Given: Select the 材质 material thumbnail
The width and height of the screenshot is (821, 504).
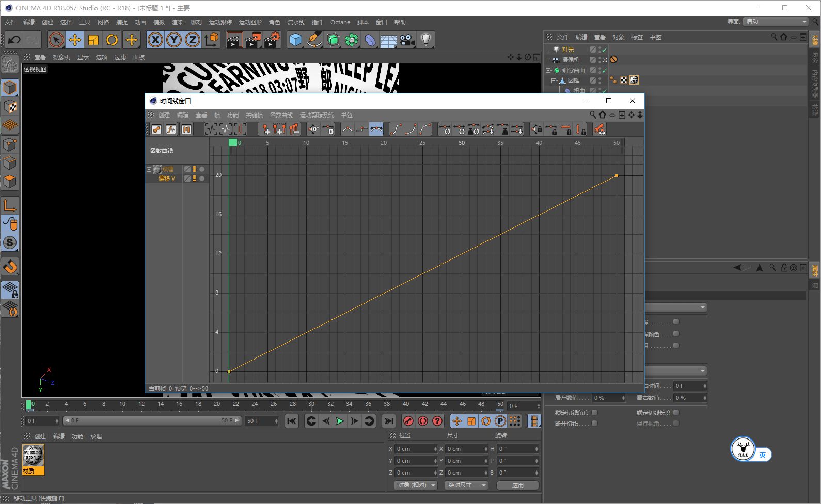Looking at the screenshot, I should pyautogui.click(x=34, y=459).
